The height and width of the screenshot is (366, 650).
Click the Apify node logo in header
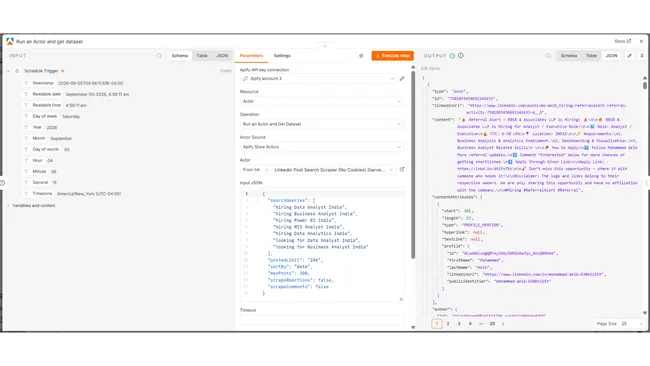point(10,41)
